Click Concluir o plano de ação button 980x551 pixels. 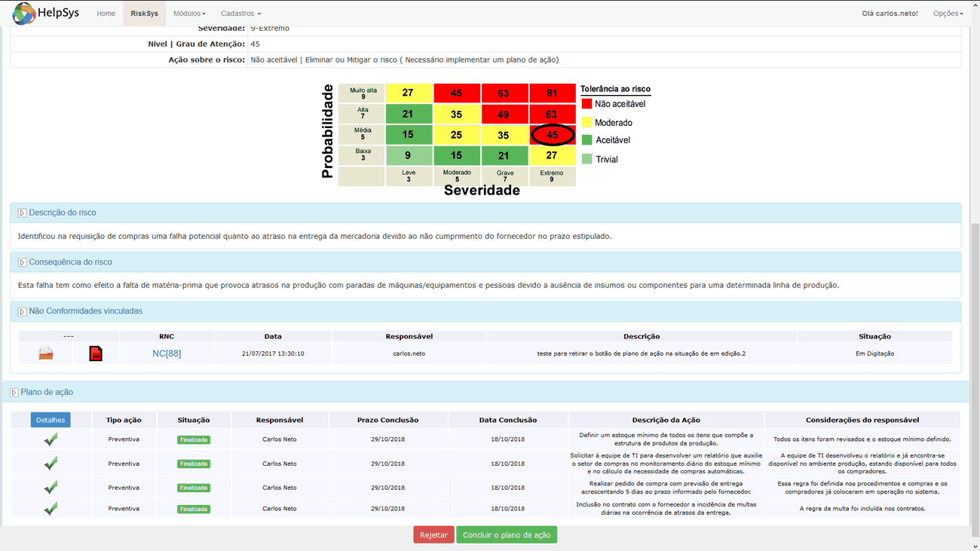click(x=507, y=535)
